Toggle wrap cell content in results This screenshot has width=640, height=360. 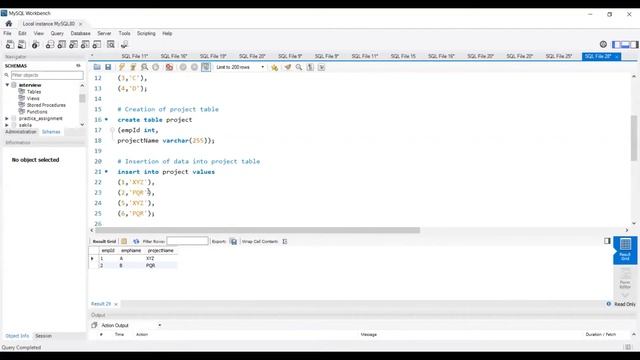pyautogui.click(x=285, y=241)
